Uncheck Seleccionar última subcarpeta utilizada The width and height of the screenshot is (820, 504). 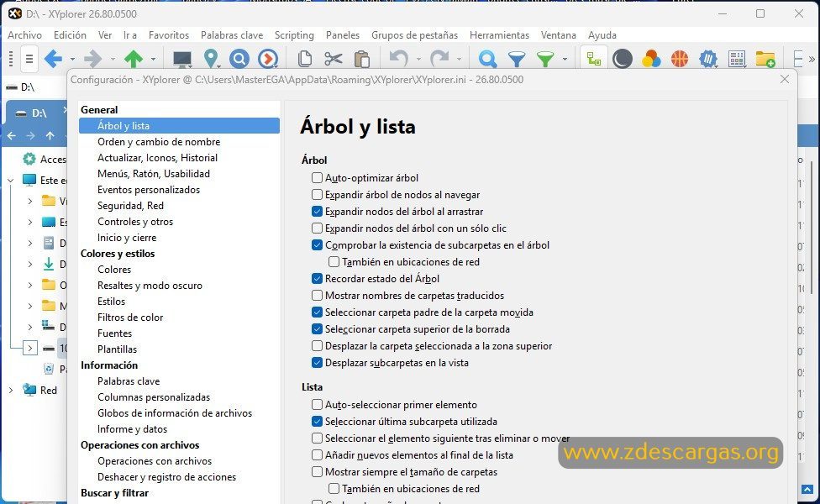(x=317, y=422)
